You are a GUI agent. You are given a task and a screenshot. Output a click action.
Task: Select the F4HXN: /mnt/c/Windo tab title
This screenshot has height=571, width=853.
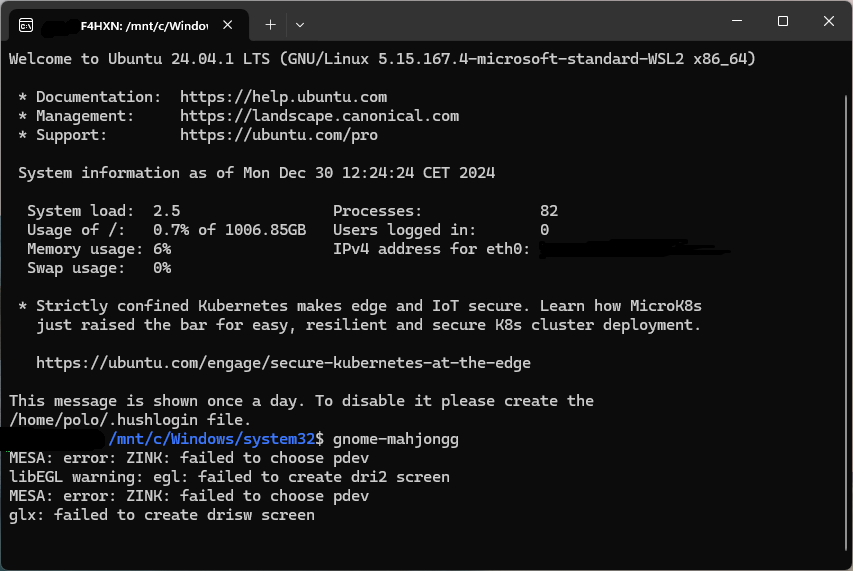144,26
